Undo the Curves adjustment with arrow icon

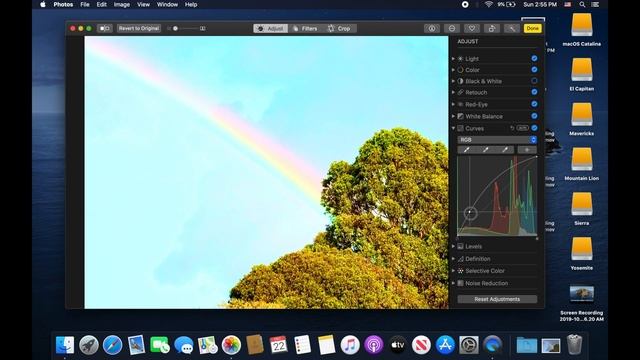click(x=512, y=128)
